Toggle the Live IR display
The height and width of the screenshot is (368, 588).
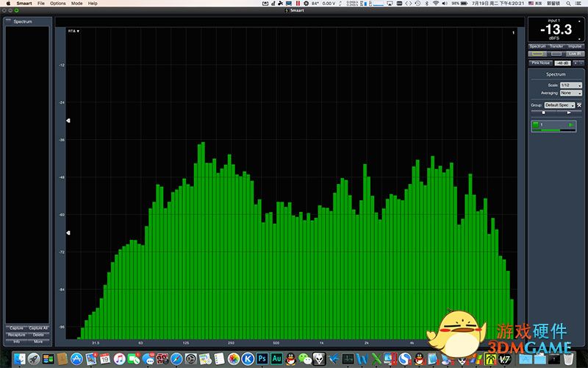575,54
